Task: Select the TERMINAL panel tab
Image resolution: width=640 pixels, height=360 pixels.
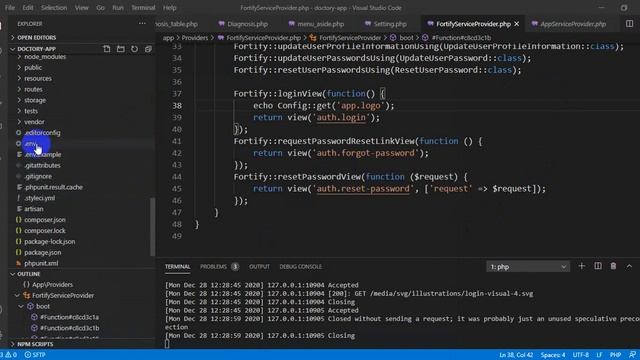Action: [178, 267]
